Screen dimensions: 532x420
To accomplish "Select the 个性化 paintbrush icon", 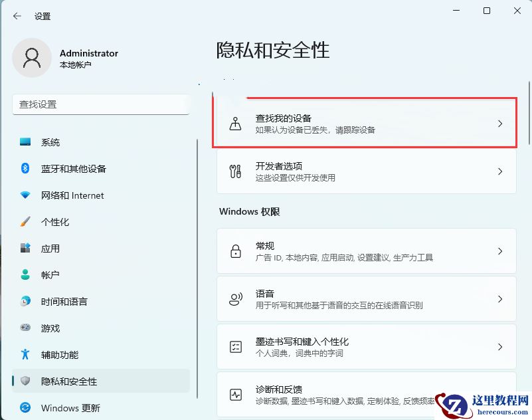I will coord(27,222).
